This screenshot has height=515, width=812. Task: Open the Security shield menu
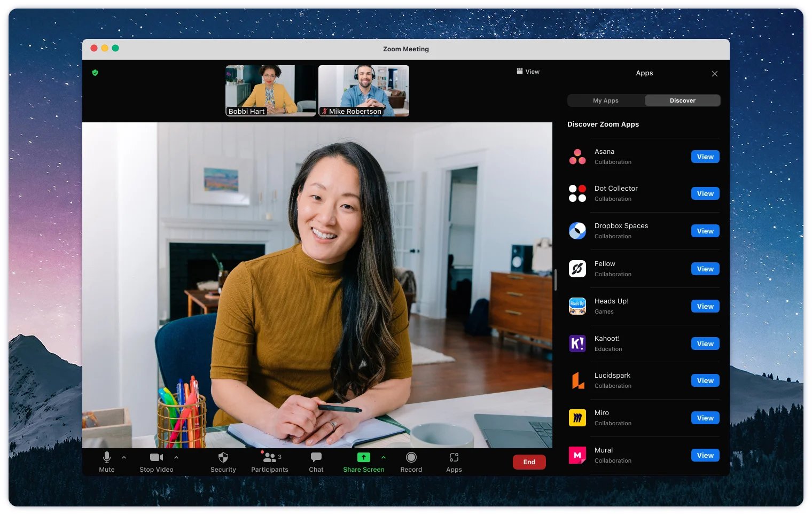pyautogui.click(x=223, y=458)
